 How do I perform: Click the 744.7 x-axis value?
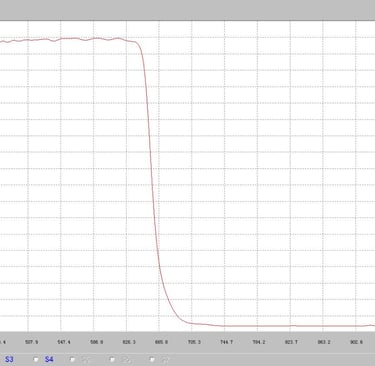click(x=227, y=342)
